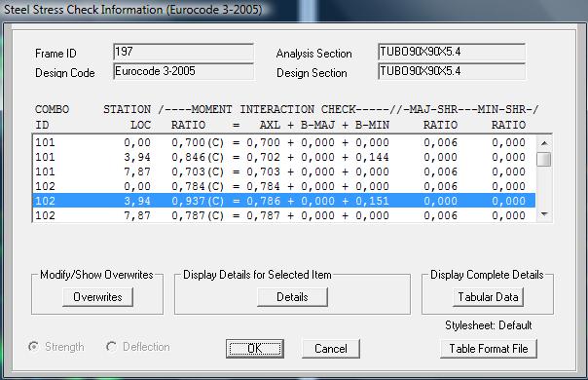Click the scroll up arrow of results list
Screen dimensions: 588x380
coord(544,143)
